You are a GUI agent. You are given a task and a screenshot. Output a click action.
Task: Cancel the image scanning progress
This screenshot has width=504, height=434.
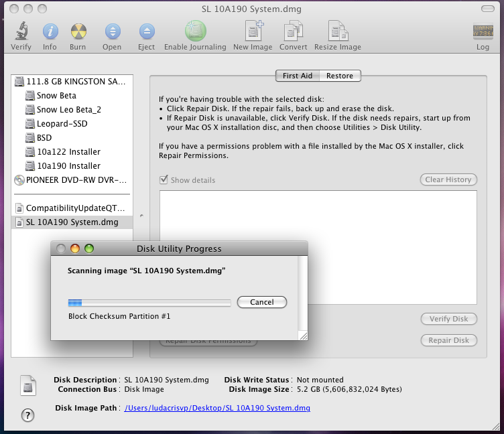tap(262, 302)
